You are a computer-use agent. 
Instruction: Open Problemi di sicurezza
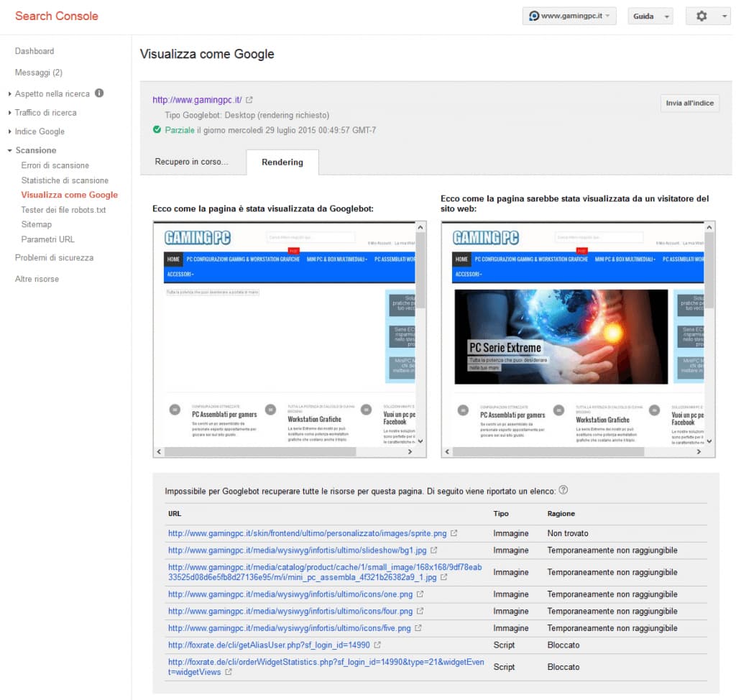pos(54,257)
